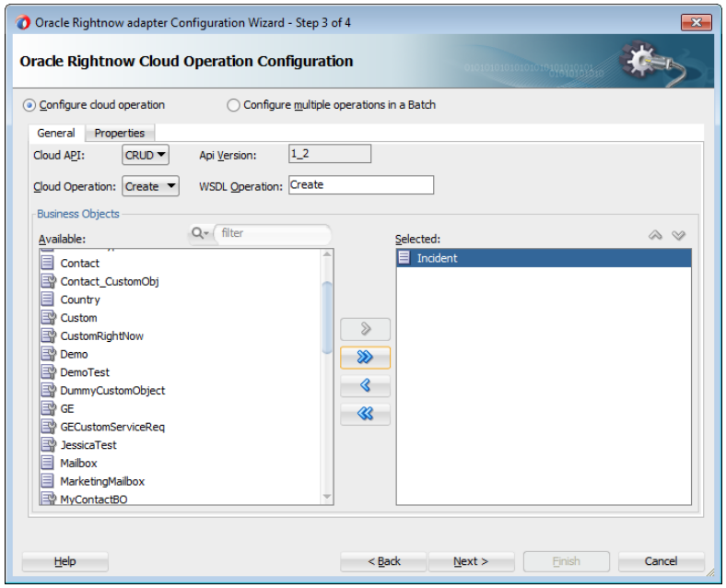Click the move all right double-arrow button
Viewport: 726px width, 588px height.
365,358
